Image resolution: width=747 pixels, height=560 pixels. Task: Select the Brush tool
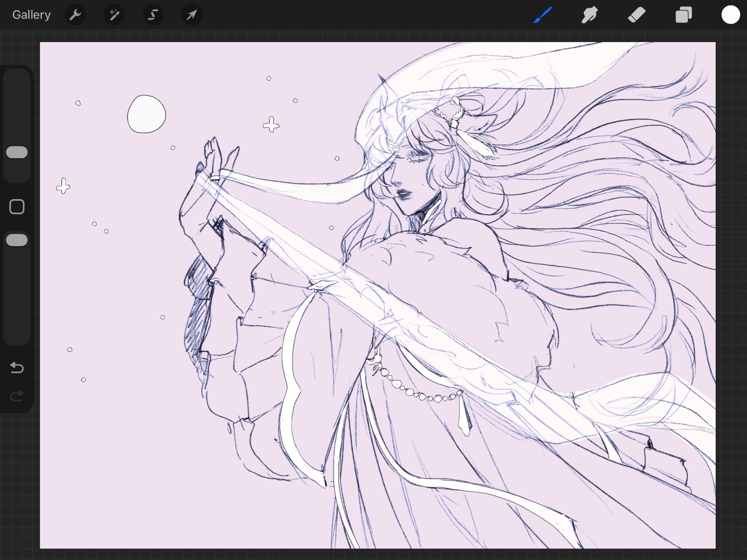[x=543, y=15]
